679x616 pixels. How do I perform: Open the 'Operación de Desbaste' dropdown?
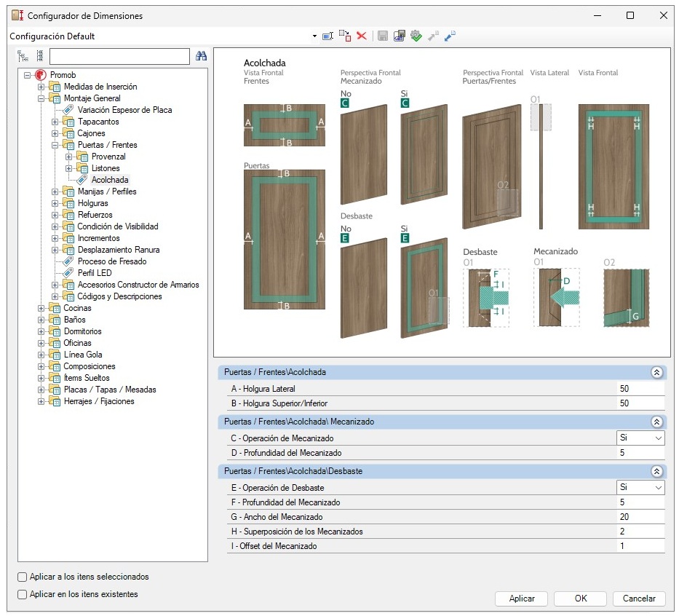(x=658, y=487)
